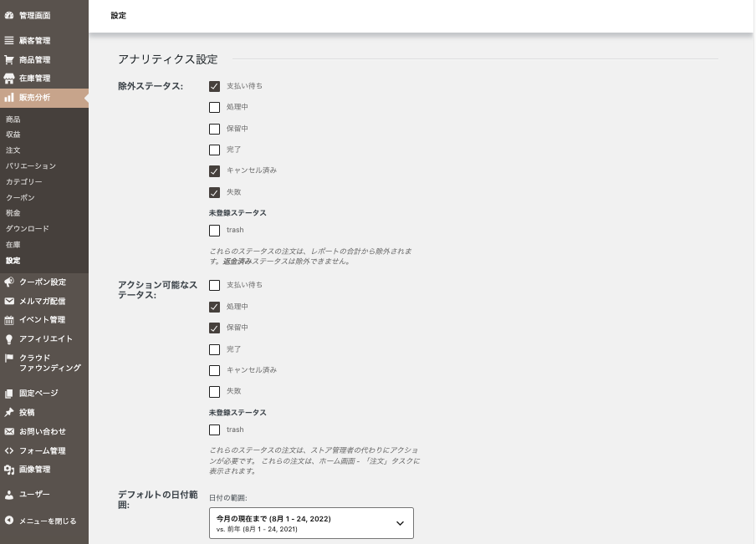Click the 在庫管理 store icon

[x=9, y=79]
